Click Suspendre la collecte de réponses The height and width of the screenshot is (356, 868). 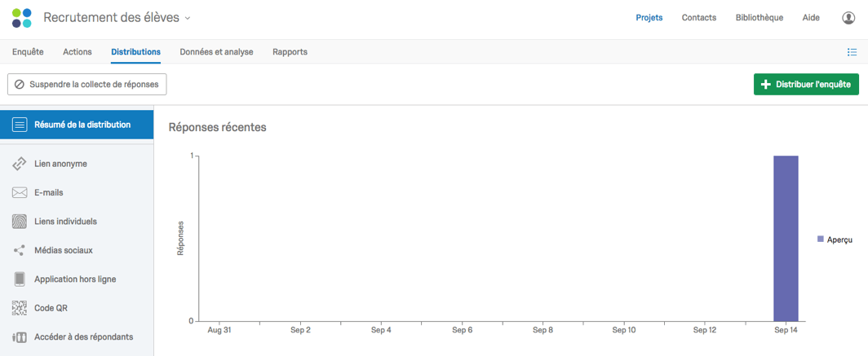tap(87, 85)
